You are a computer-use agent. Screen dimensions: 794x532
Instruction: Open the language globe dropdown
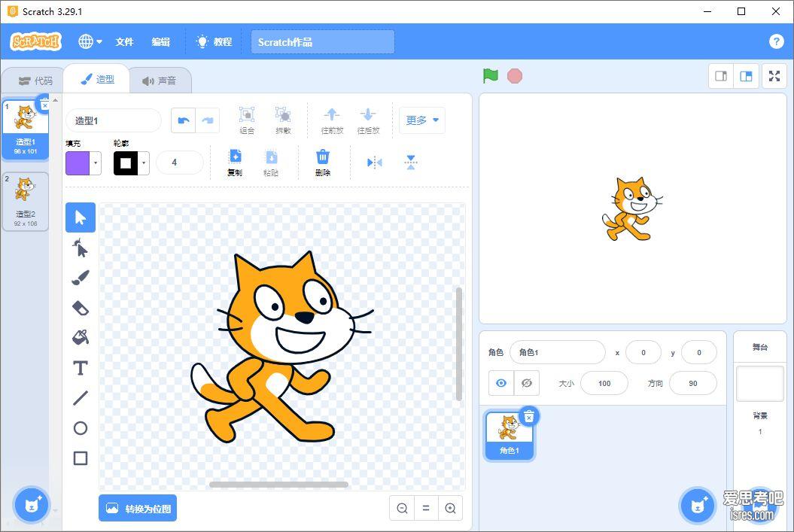(x=90, y=41)
